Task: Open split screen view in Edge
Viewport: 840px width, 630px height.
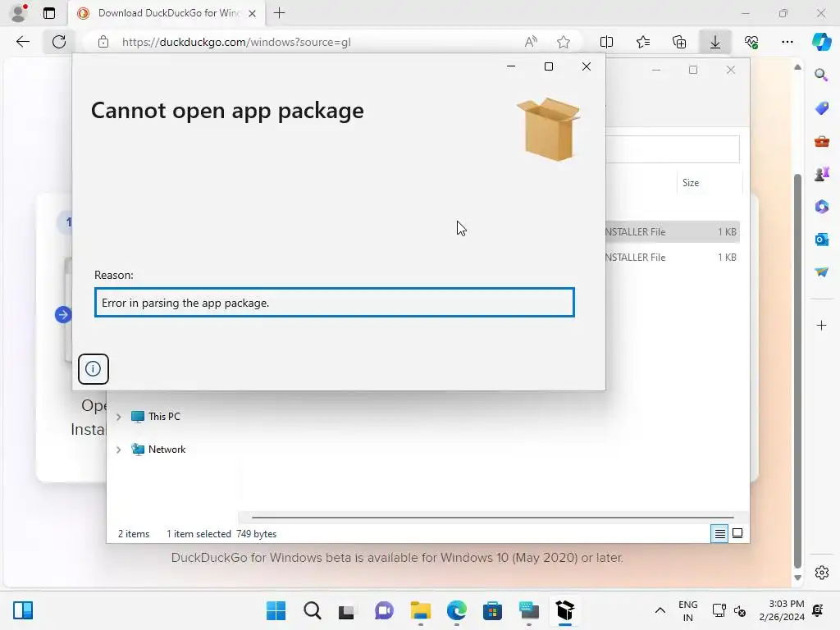Action: pyautogui.click(x=606, y=42)
